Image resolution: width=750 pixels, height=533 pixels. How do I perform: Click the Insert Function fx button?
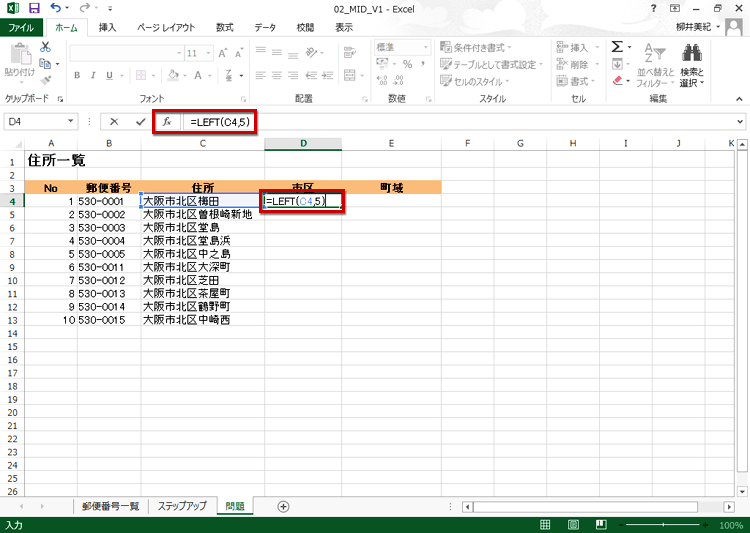tap(167, 122)
